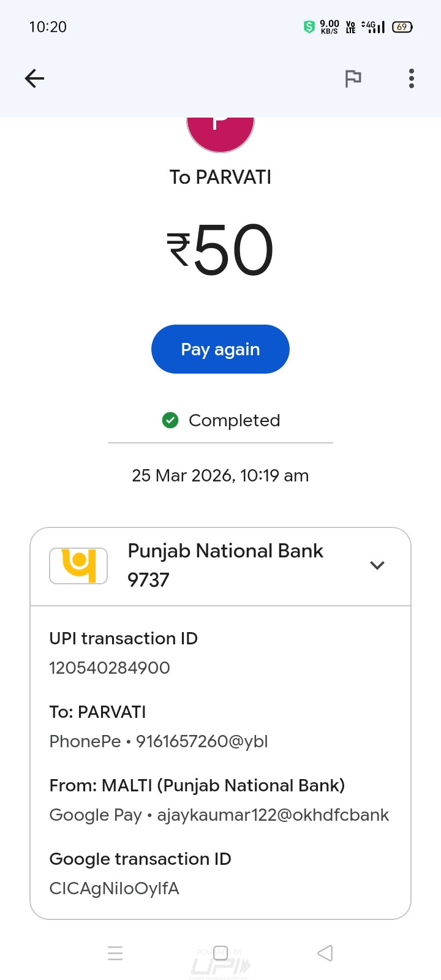
Task: Collapse the Punjab National Bank details chevron
Action: click(377, 565)
